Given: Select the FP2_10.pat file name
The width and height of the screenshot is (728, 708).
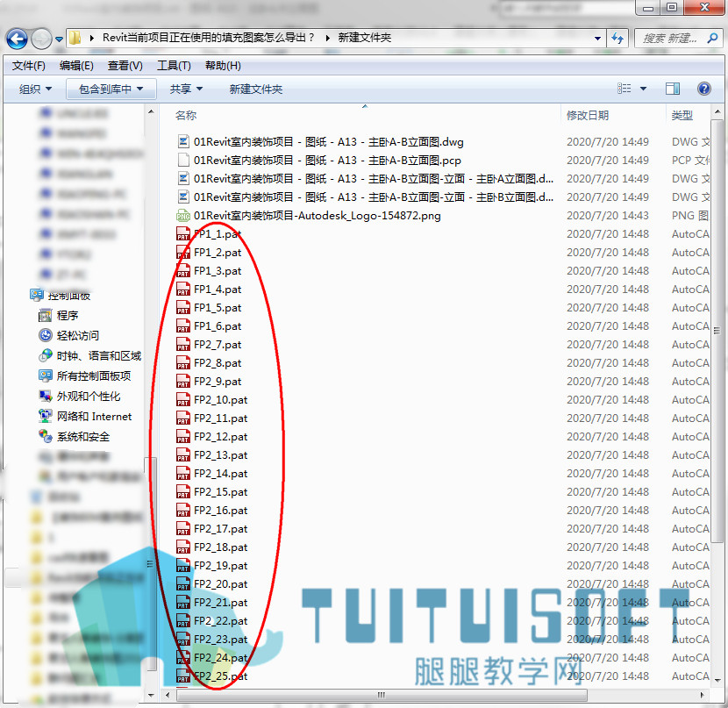Looking at the screenshot, I should 220,400.
